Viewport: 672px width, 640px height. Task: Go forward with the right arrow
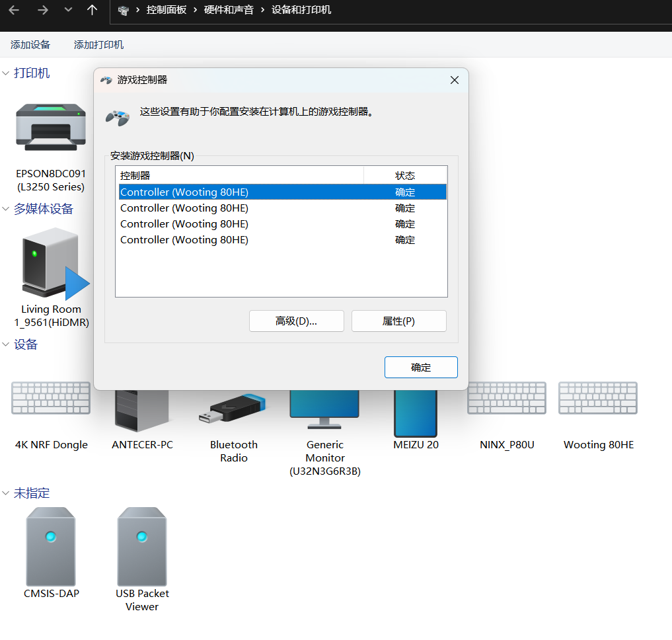click(x=42, y=10)
